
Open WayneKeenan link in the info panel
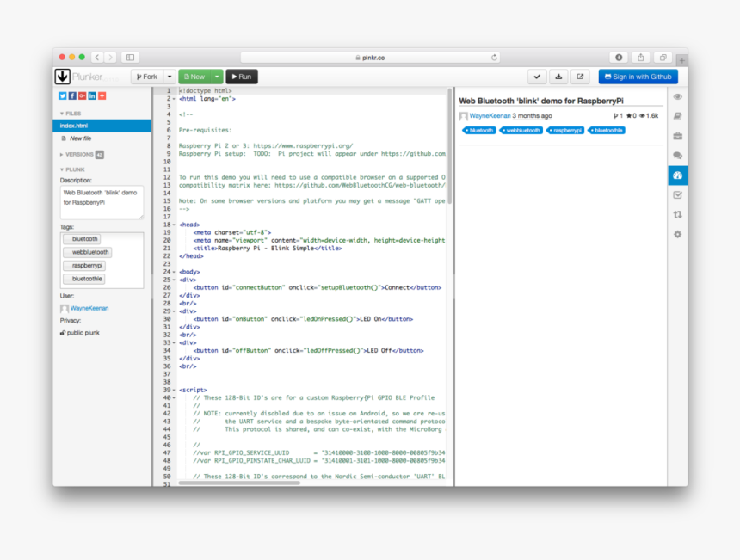pos(490,116)
